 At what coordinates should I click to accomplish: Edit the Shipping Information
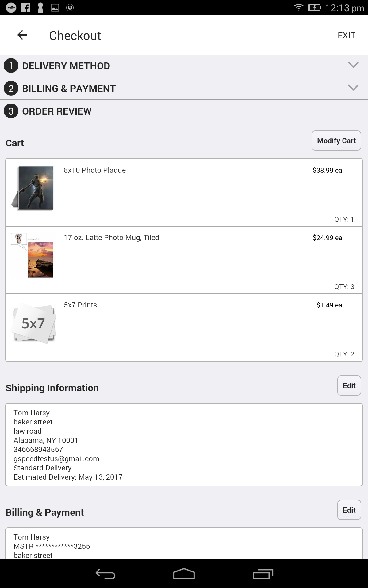pyautogui.click(x=349, y=386)
